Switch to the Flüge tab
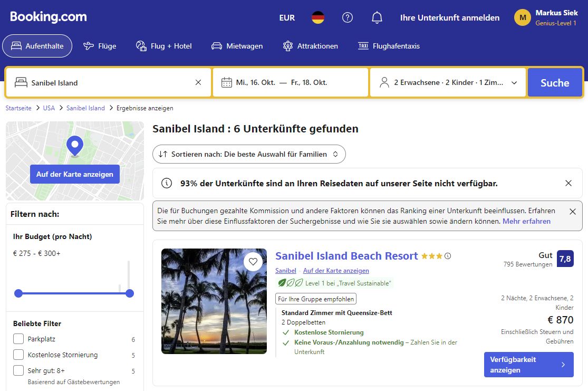Screen dimensions: 588x391 (x=100, y=46)
